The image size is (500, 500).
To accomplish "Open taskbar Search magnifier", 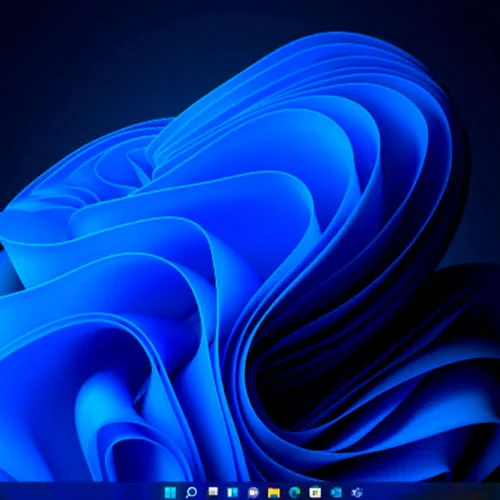I will click(x=191, y=492).
